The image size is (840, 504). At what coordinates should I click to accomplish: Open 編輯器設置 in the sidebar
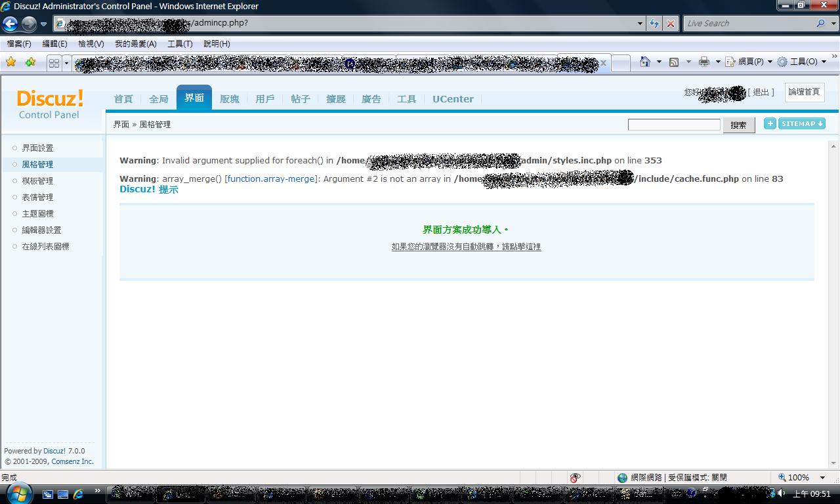coord(41,230)
